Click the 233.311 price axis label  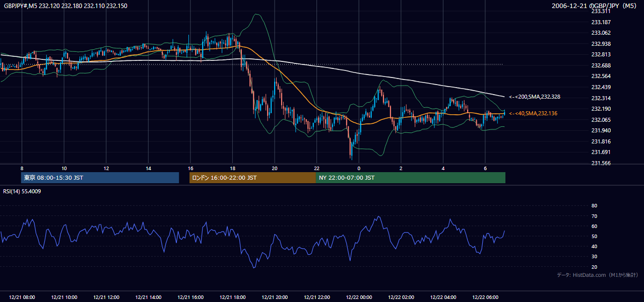click(x=601, y=11)
